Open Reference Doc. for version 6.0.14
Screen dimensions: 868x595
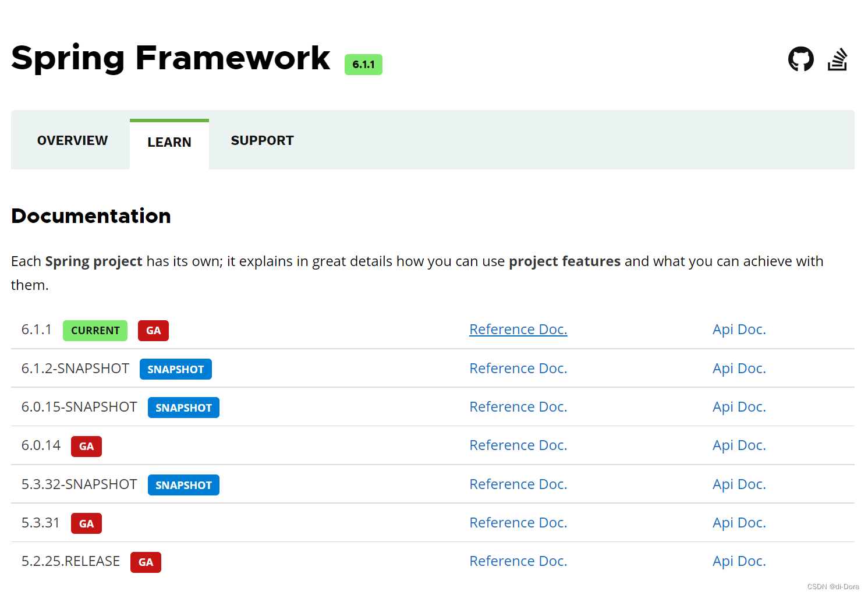(x=518, y=445)
